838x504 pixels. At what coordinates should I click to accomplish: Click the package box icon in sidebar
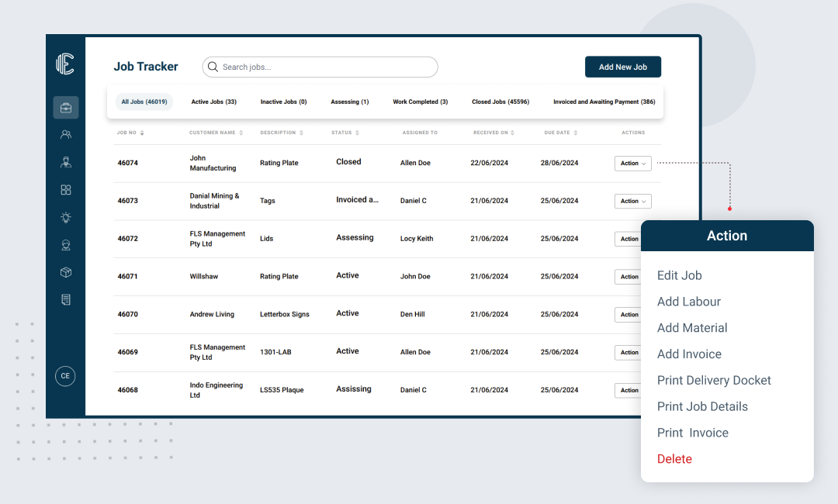click(x=66, y=272)
